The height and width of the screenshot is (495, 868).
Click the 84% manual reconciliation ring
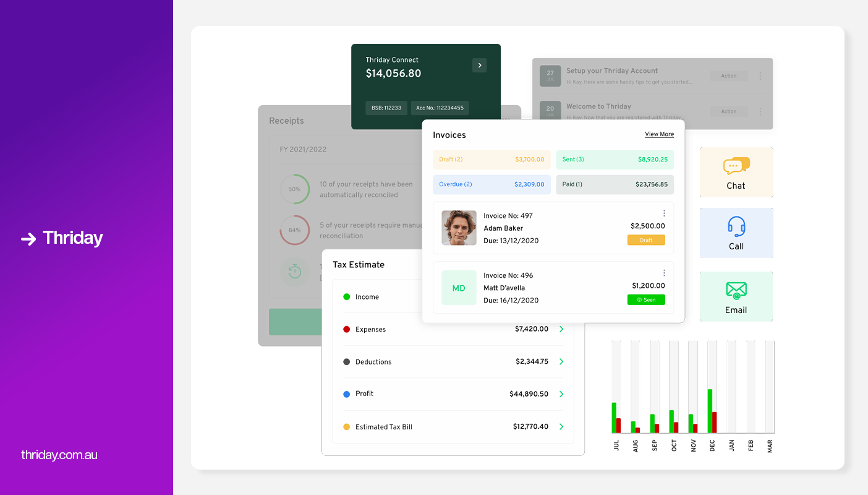pyautogui.click(x=295, y=230)
